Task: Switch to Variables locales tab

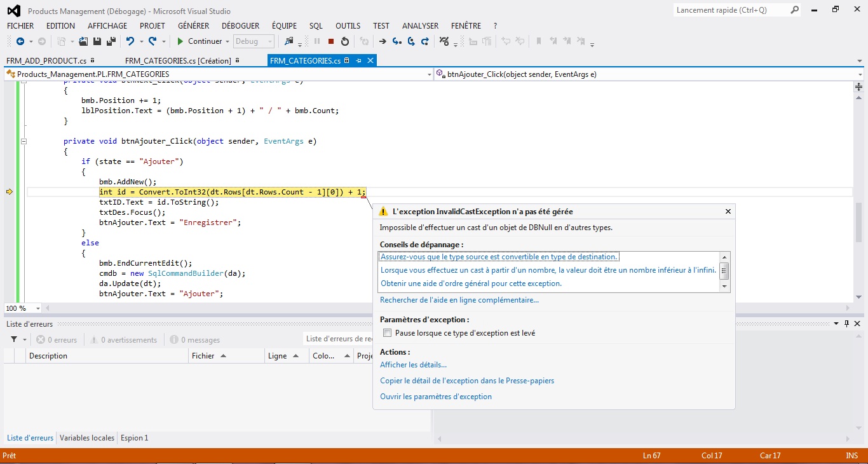Action: 87,438
